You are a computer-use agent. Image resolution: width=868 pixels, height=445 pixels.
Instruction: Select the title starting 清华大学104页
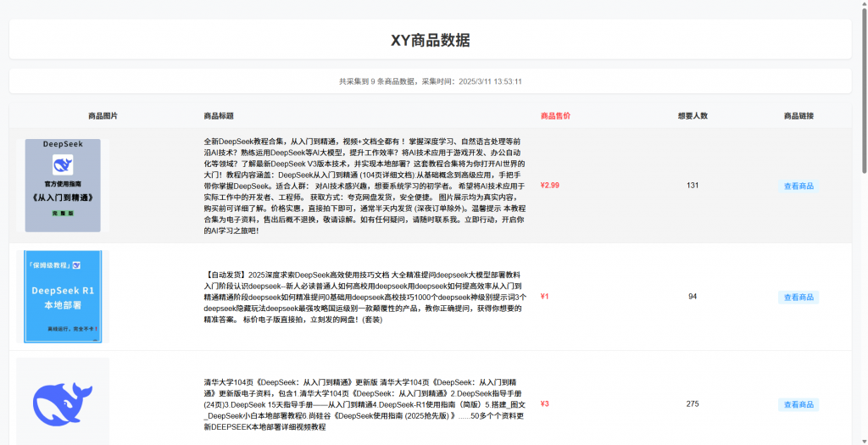364,404
